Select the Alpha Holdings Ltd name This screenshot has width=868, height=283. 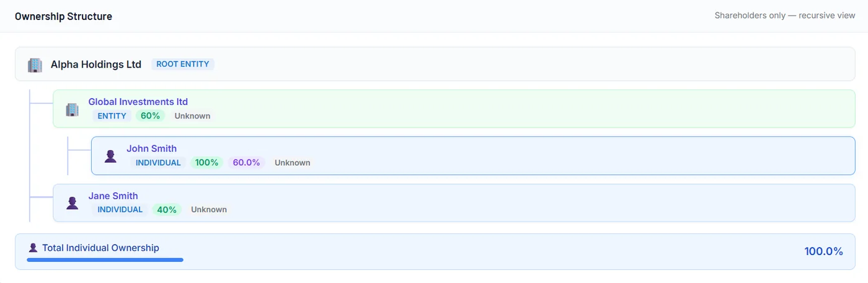pyautogui.click(x=96, y=65)
